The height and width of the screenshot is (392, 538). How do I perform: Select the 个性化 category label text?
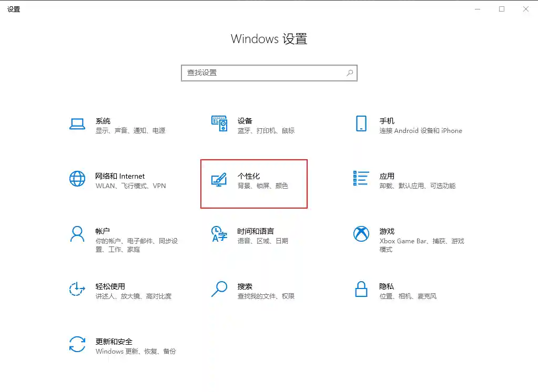click(x=250, y=176)
